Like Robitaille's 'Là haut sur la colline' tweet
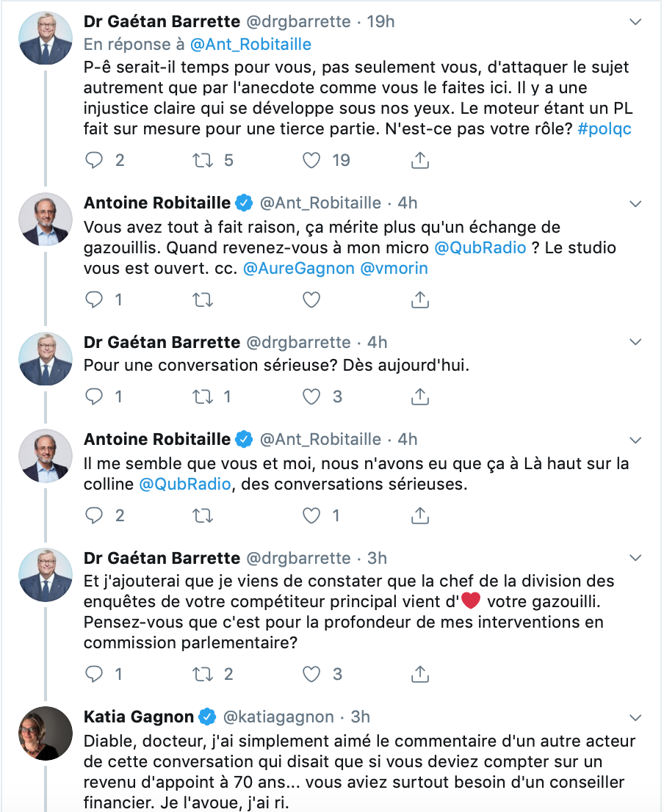Screen dimensions: 664x812 (x=311, y=516)
